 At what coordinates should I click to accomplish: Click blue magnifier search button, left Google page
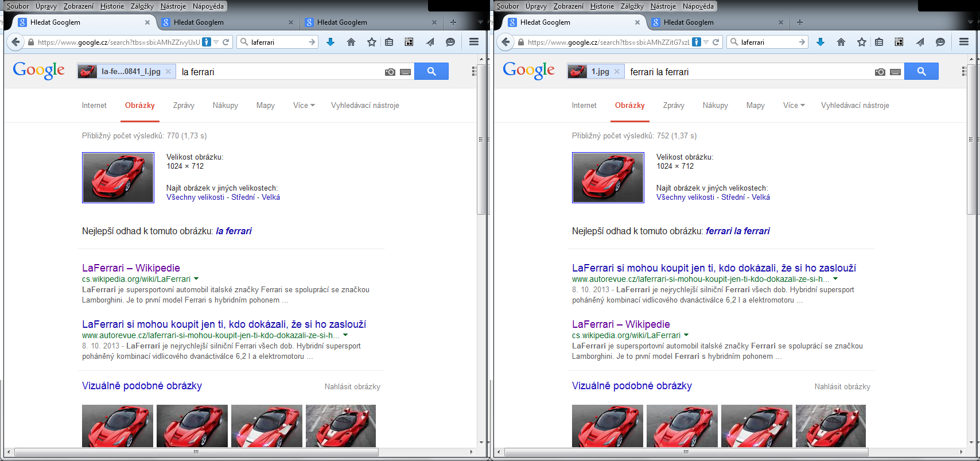(x=431, y=71)
